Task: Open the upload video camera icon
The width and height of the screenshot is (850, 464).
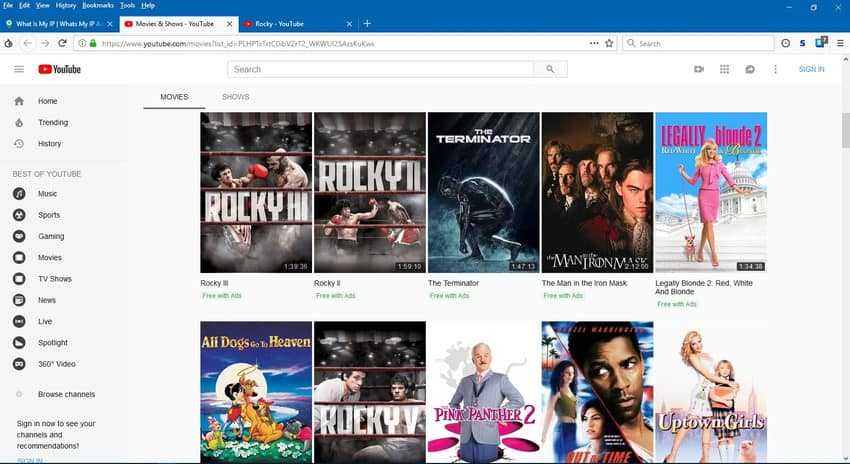Action: point(699,69)
